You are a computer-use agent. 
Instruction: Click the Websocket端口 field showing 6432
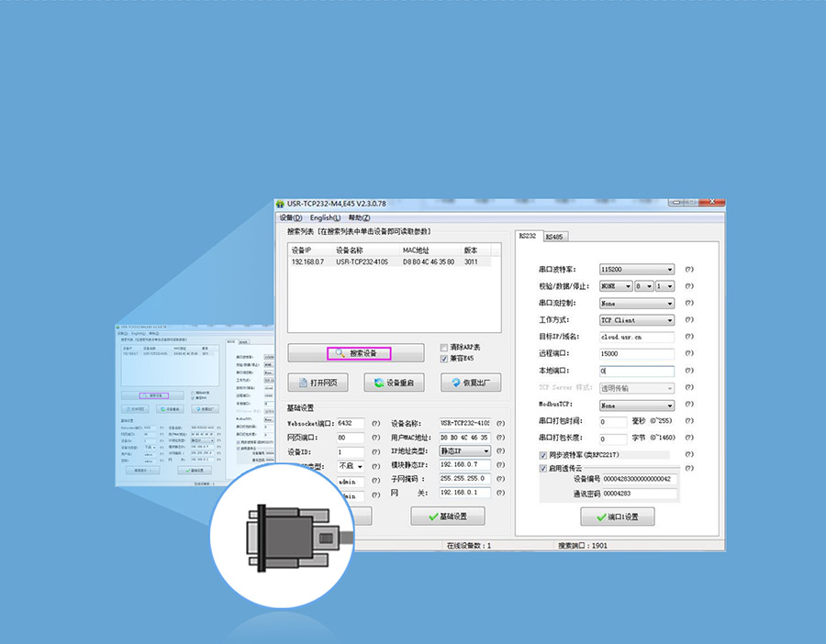click(x=351, y=423)
